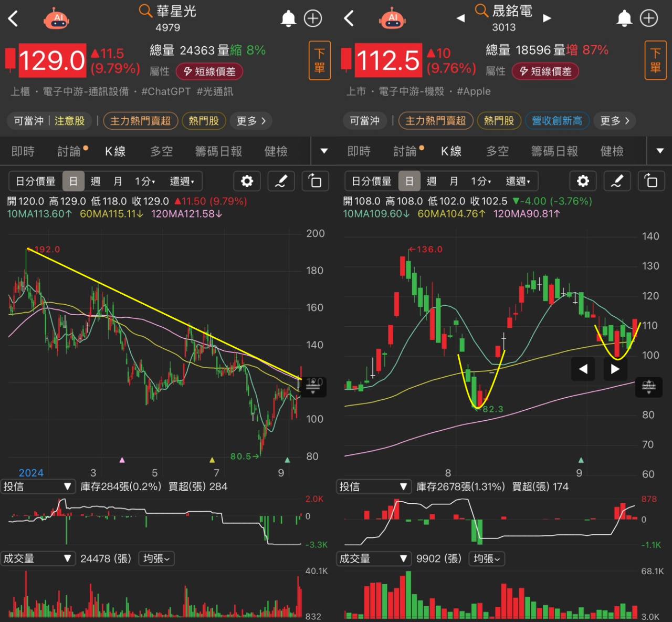This screenshot has width=672, height=622.
Task: Select 日 daily period on 晟銘電 chart
Action: click(409, 181)
